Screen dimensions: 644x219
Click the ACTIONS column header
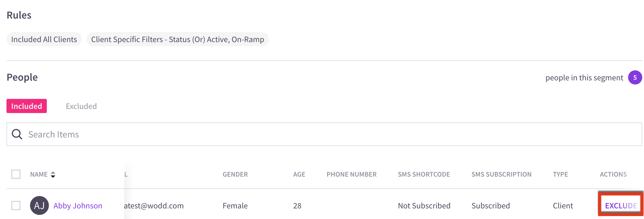(x=613, y=174)
